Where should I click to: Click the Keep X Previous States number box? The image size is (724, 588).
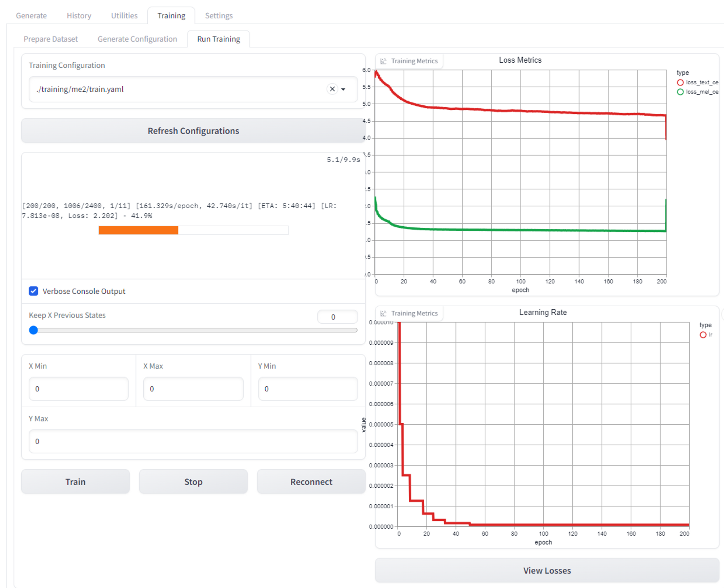(x=337, y=317)
